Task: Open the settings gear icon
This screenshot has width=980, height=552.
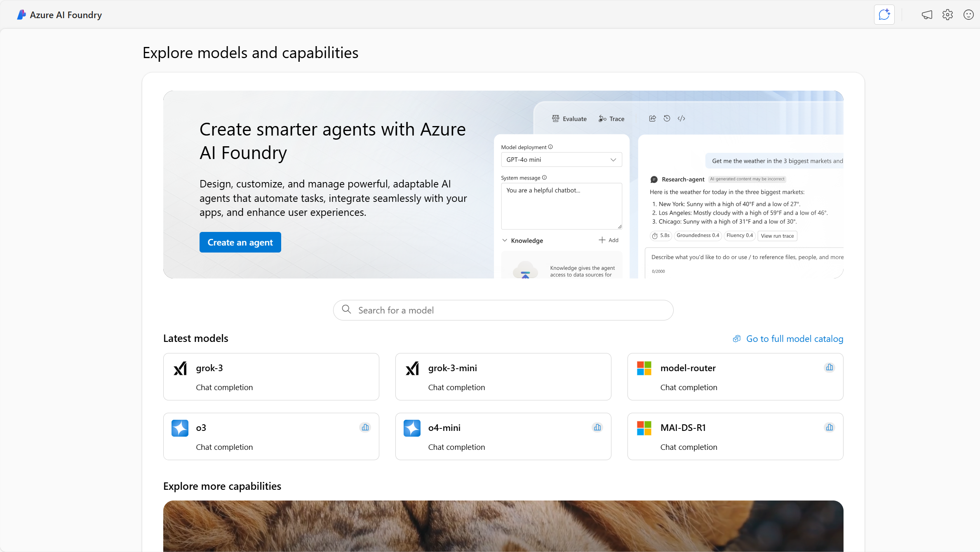Action: point(947,15)
